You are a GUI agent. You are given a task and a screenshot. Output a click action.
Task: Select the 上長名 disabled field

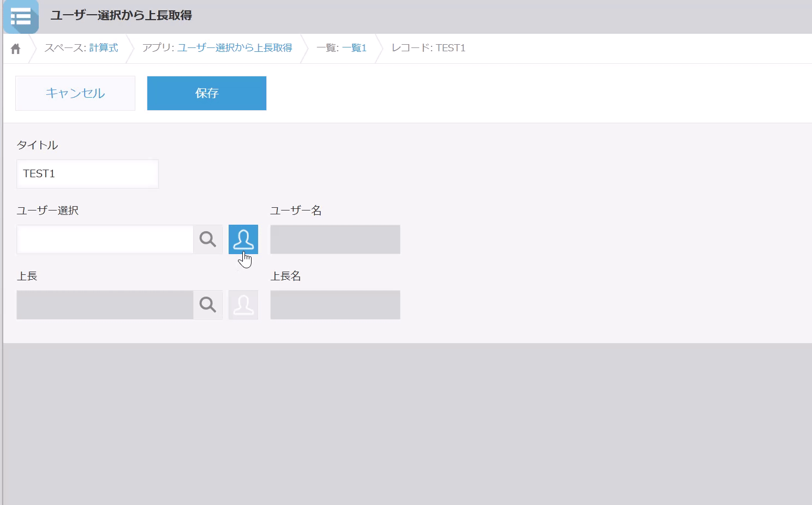[x=335, y=305]
